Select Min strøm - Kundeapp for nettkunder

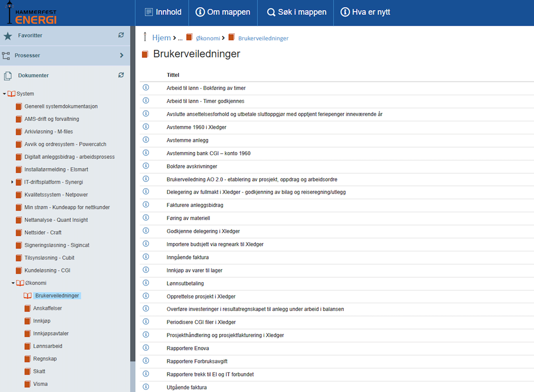pos(67,207)
